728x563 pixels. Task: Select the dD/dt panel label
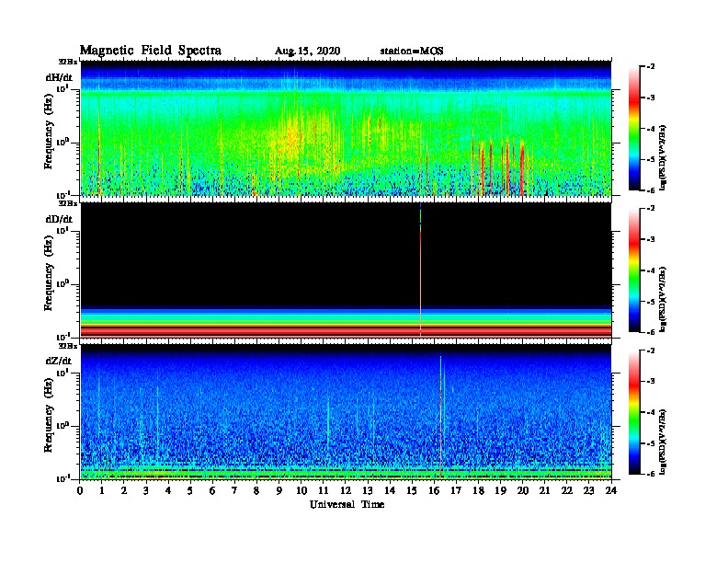click(x=59, y=219)
